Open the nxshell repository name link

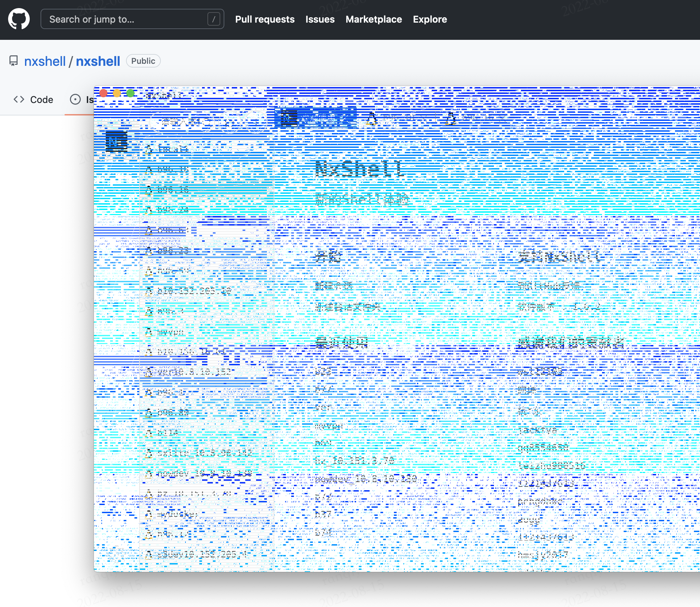(x=98, y=61)
